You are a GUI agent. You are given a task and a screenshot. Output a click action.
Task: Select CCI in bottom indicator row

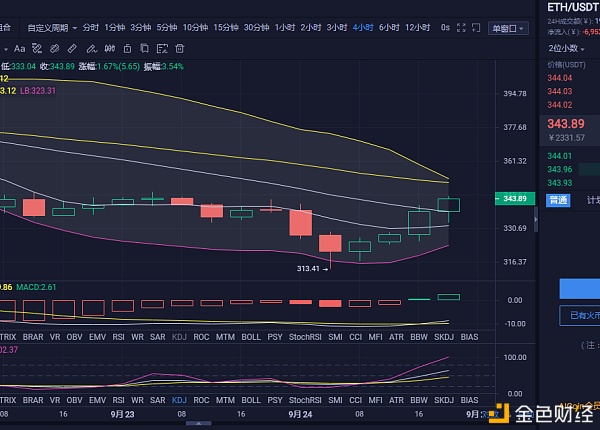(x=355, y=400)
